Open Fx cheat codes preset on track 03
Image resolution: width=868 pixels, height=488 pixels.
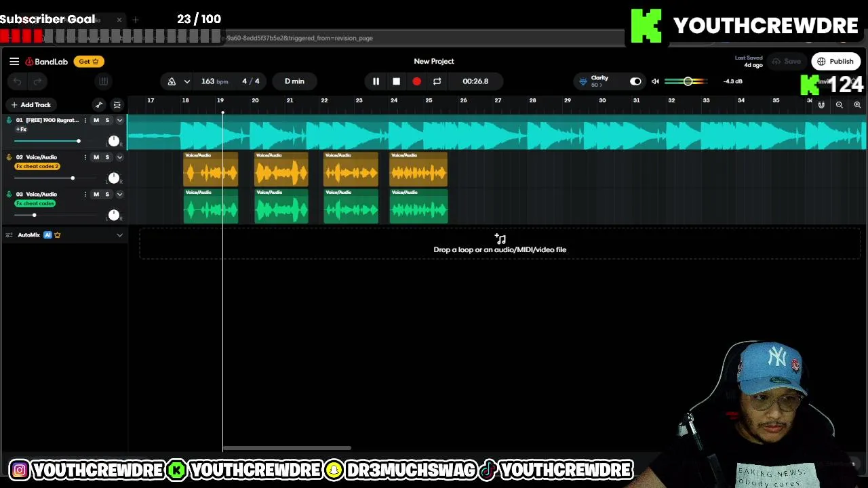pyautogui.click(x=35, y=203)
